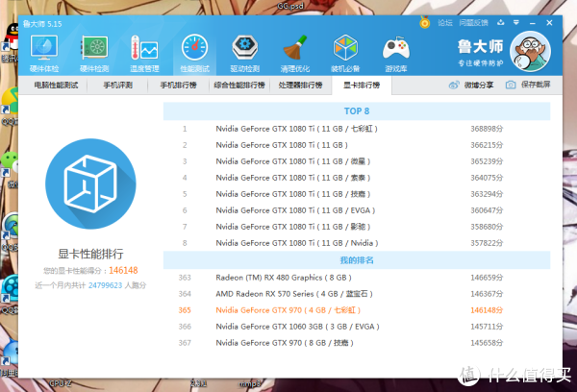Click the TOP 8 section header
Viewport: 577px width, 392px height.
point(357,111)
